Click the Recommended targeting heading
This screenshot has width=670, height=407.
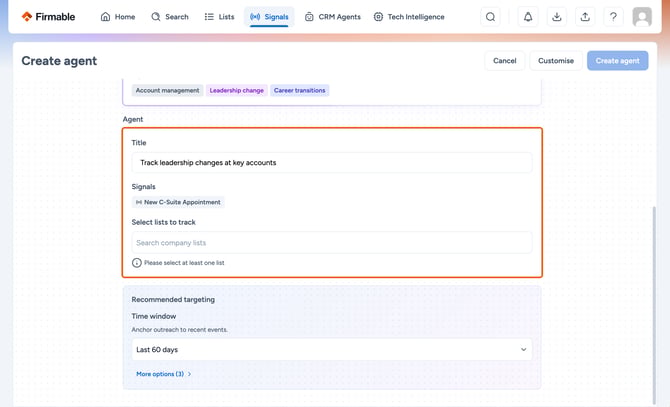(173, 299)
